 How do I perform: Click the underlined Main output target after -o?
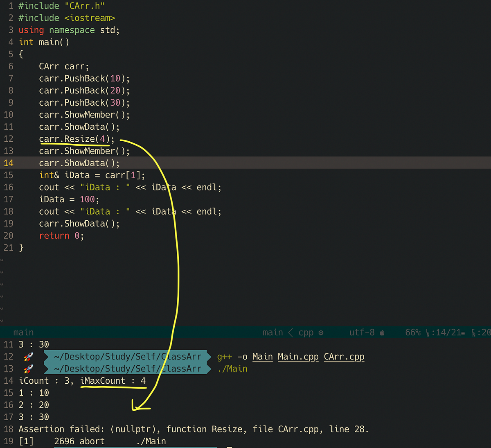262,356
